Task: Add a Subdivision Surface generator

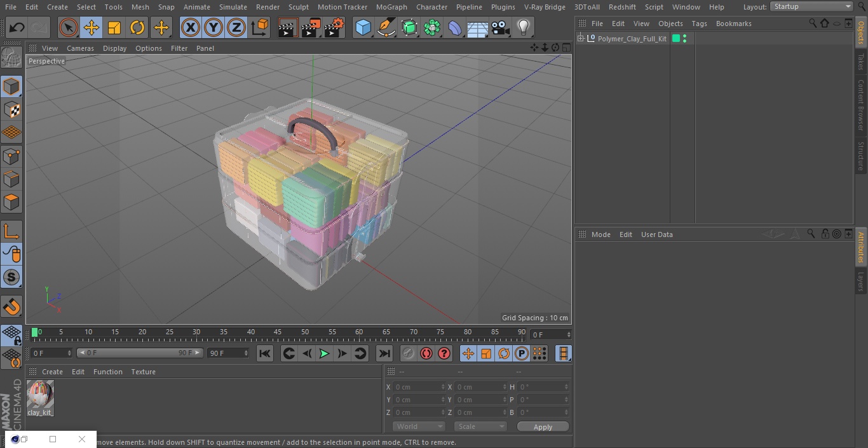Action: 409,28
